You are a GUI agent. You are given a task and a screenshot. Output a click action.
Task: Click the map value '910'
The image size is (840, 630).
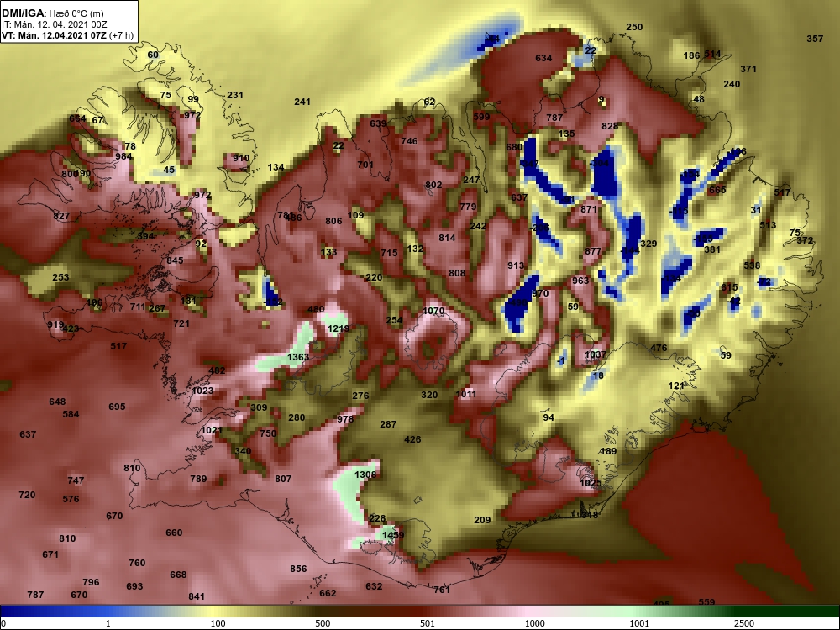pos(241,158)
